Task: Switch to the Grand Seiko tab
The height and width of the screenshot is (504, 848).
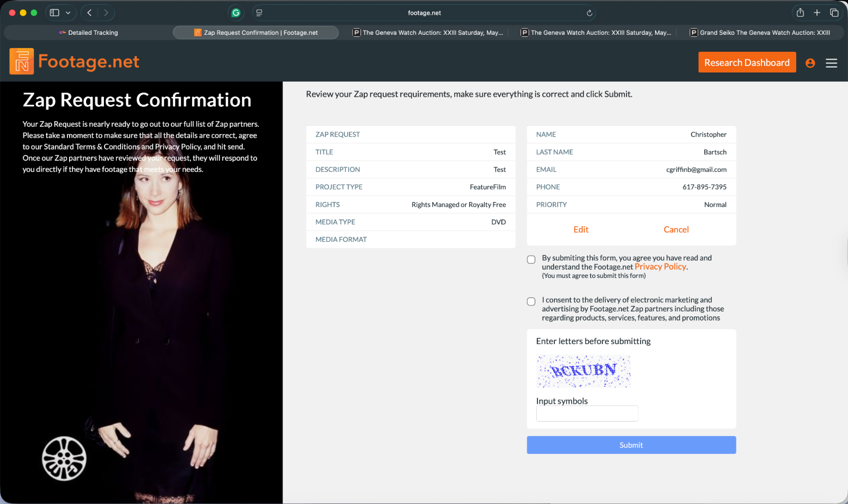Action: point(760,33)
